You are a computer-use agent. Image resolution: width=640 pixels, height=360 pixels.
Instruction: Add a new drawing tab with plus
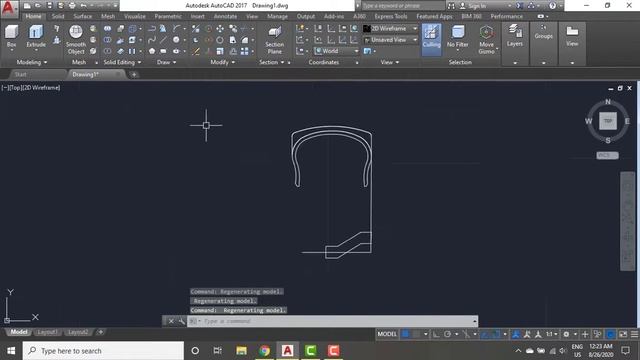[134, 74]
